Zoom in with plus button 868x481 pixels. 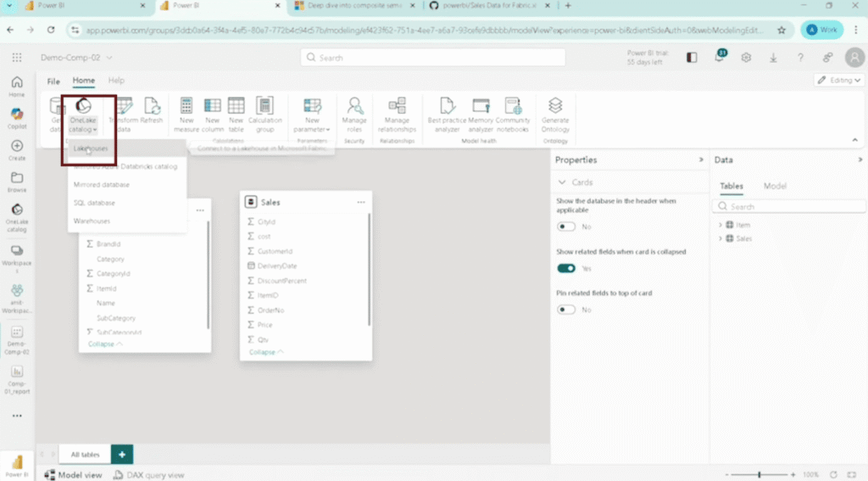pyautogui.click(x=793, y=475)
